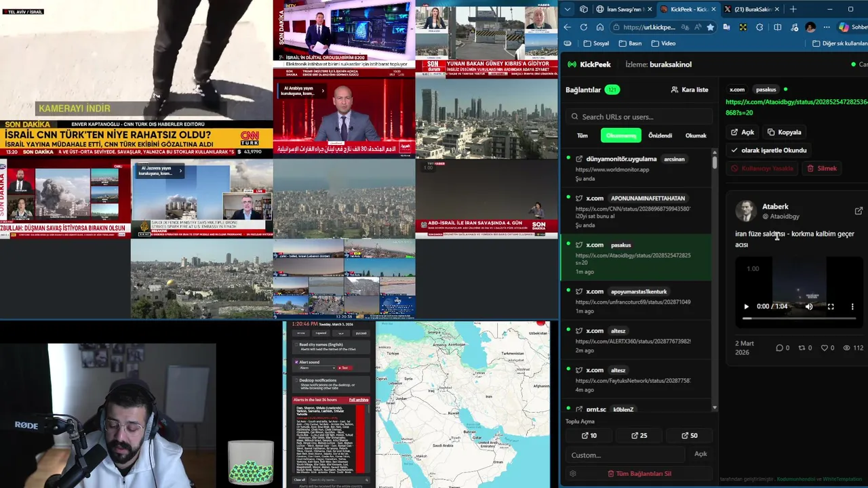Viewport: 868px width, 488px height.
Task: Go back with the browser back arrow
Action: click(568, 27)
